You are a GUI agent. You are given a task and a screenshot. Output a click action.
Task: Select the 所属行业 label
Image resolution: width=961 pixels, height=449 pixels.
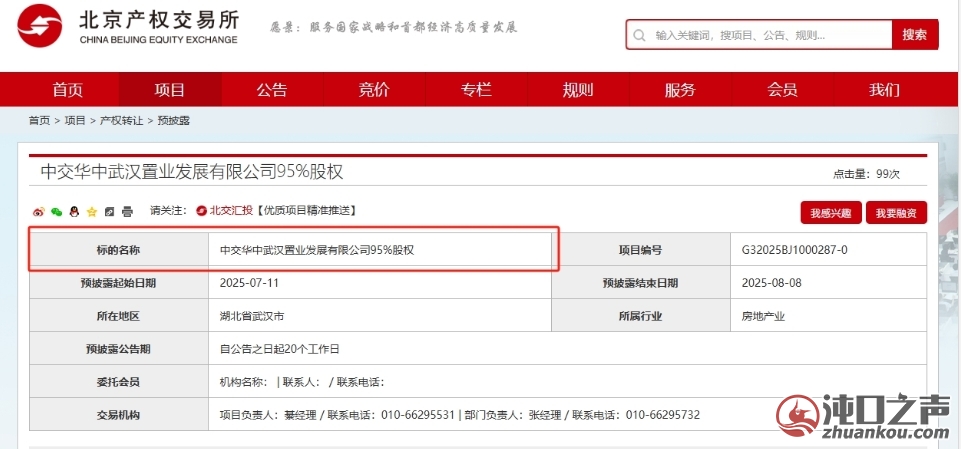click(640, 316)
